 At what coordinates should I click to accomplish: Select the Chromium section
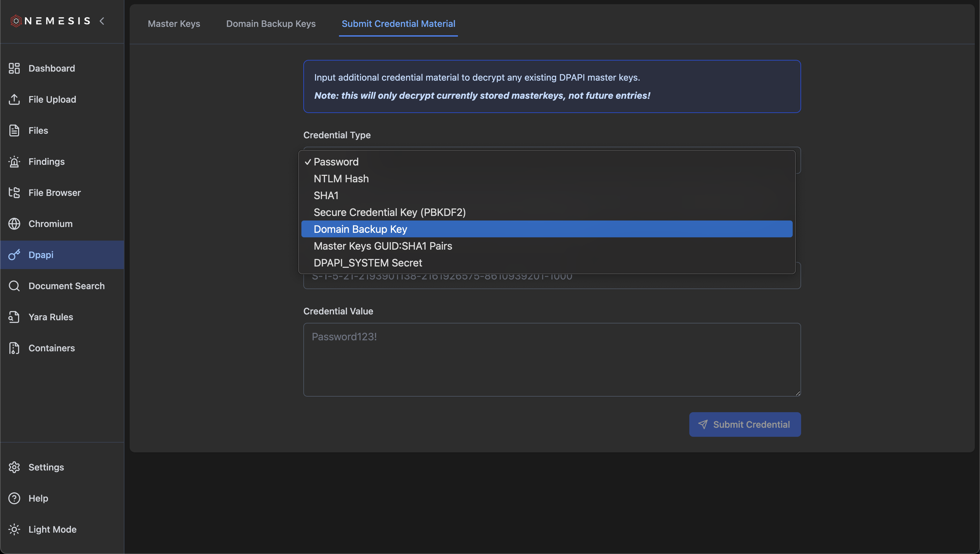pyautogui.click(x=50, y=224)
